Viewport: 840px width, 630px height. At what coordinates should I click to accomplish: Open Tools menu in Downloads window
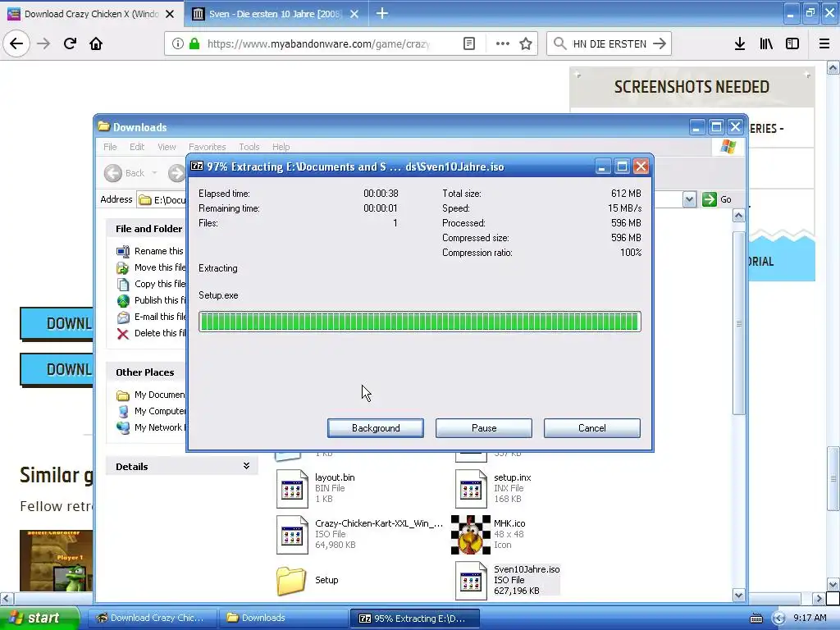pyautogui.click(x=249, y=147)
